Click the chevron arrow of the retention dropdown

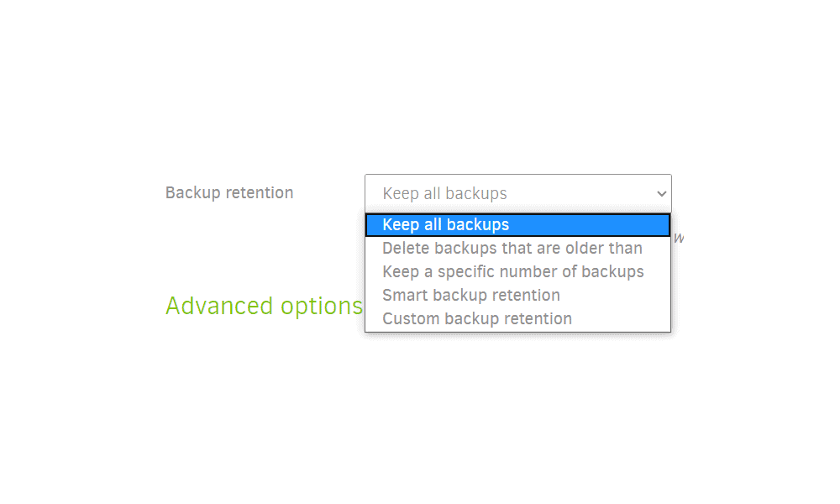coord(662,194)
